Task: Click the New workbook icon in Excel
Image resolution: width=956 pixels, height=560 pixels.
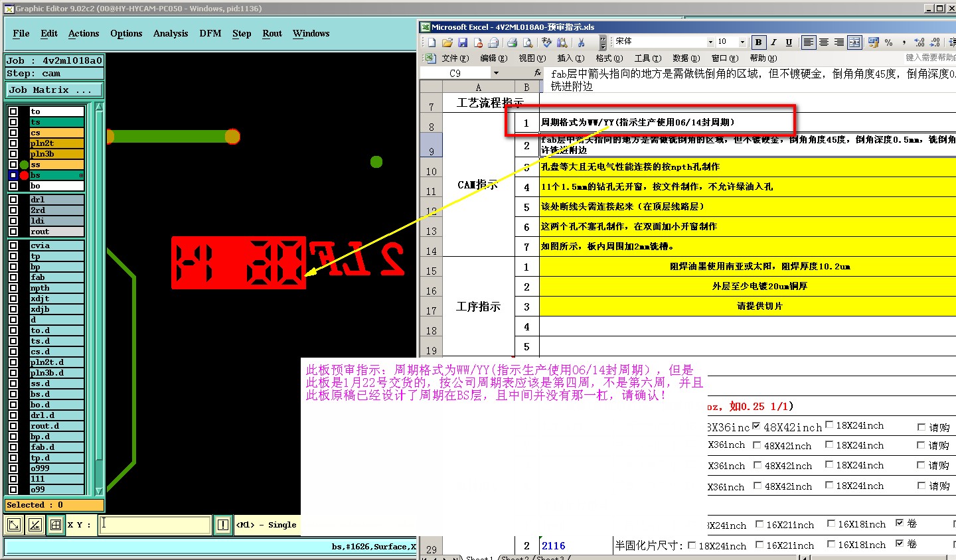Action: [432, 42]
